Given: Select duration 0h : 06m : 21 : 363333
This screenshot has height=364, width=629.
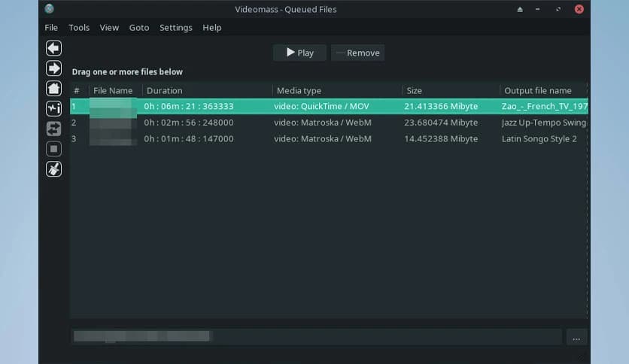Looking at the screenshot, I should (189, 106).
